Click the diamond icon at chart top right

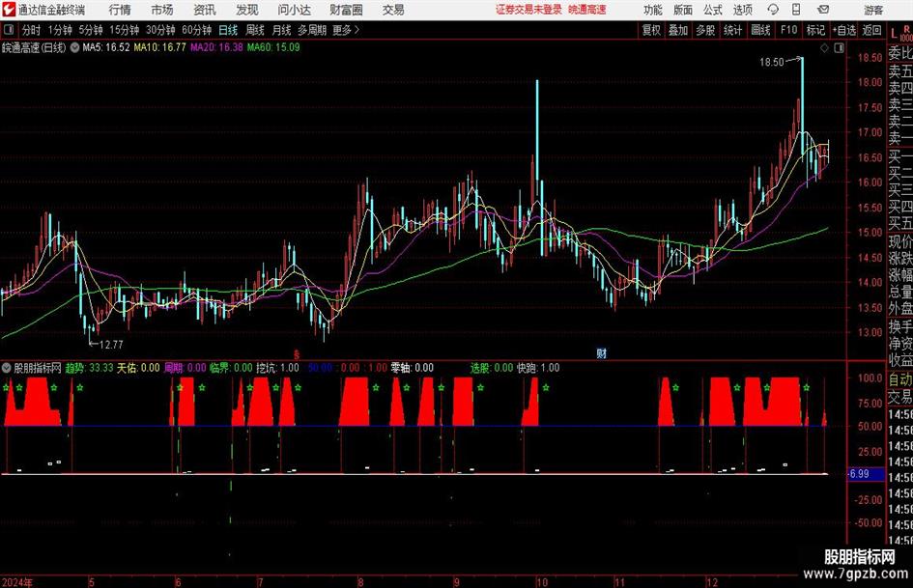[x=824, y=48]
